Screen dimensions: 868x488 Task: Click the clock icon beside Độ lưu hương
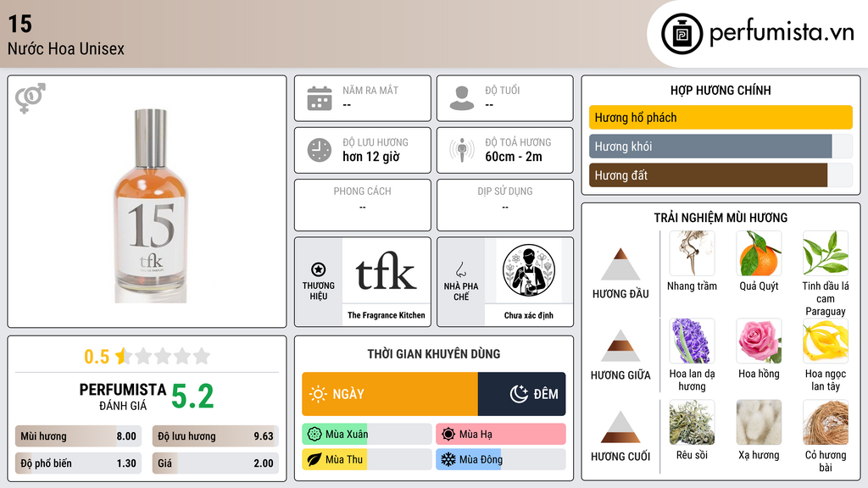pyautogui.click(x=320, y=150)
